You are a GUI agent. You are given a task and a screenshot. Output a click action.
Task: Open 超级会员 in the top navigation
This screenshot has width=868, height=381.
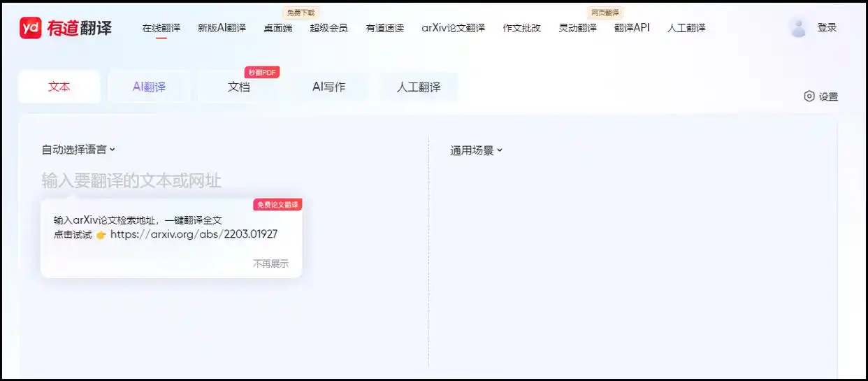(x=328, y=28)
